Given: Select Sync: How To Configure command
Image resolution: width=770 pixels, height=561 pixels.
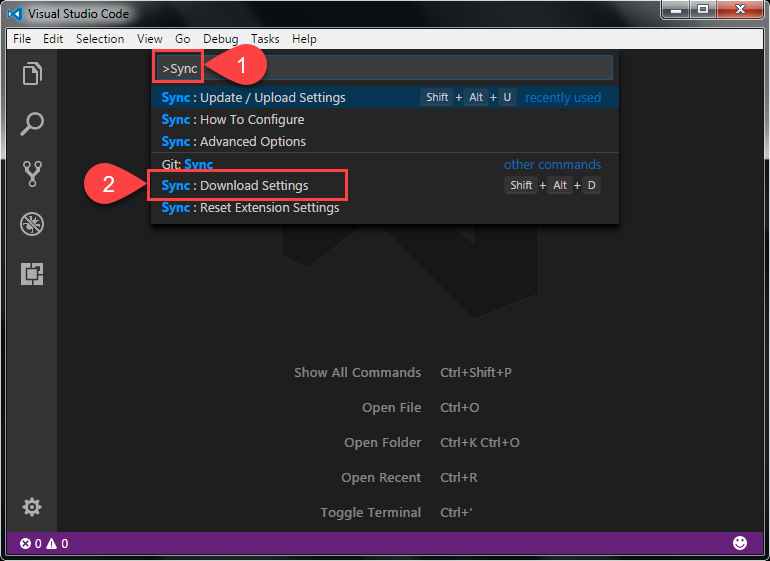Looking at the screenshot, I should pyautogui.click(x=385, y=119).
